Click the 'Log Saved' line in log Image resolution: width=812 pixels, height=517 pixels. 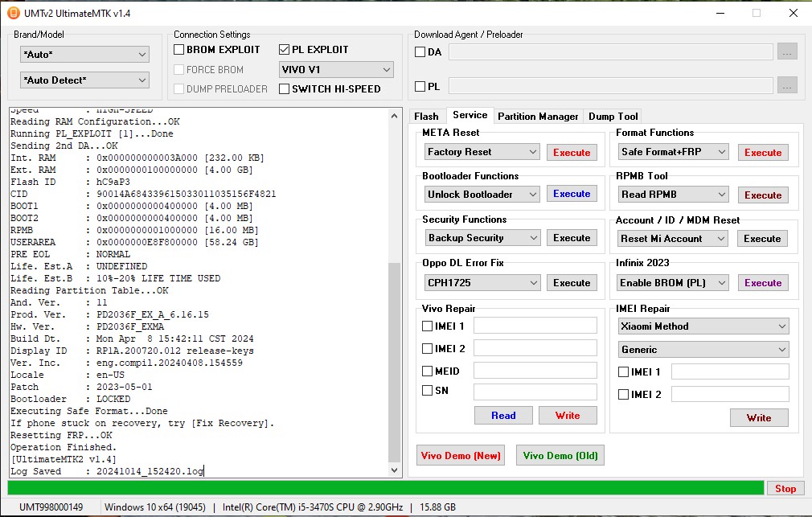107,471
